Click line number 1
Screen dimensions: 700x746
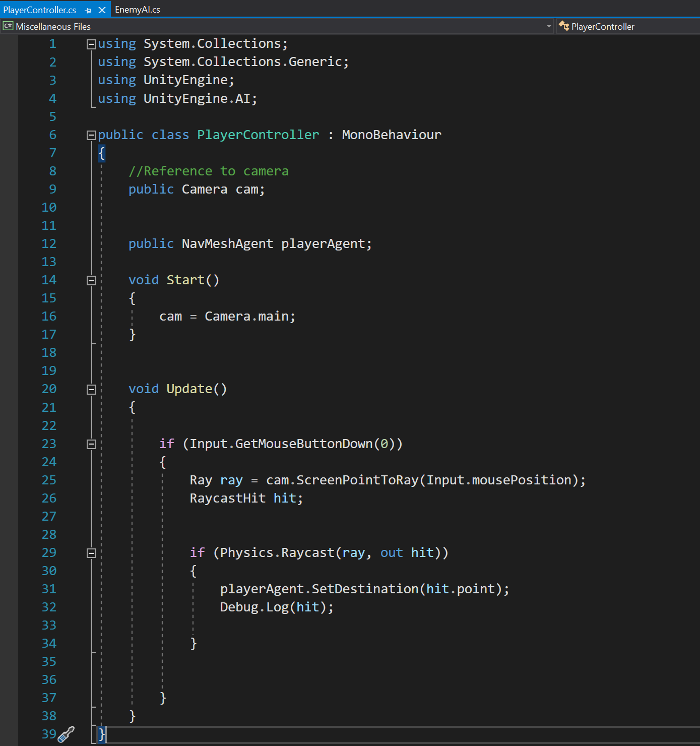coord(52,44)
